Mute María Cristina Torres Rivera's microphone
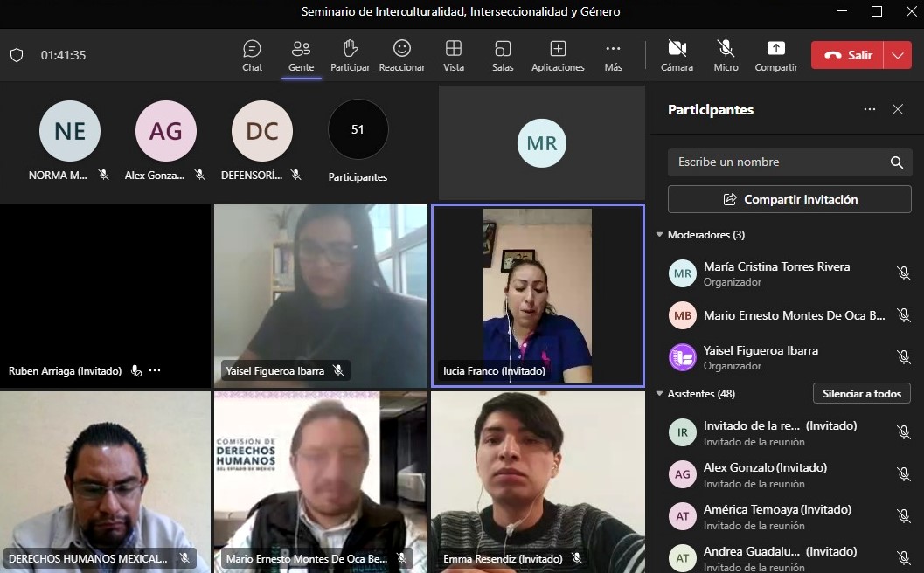 [903, 273]
